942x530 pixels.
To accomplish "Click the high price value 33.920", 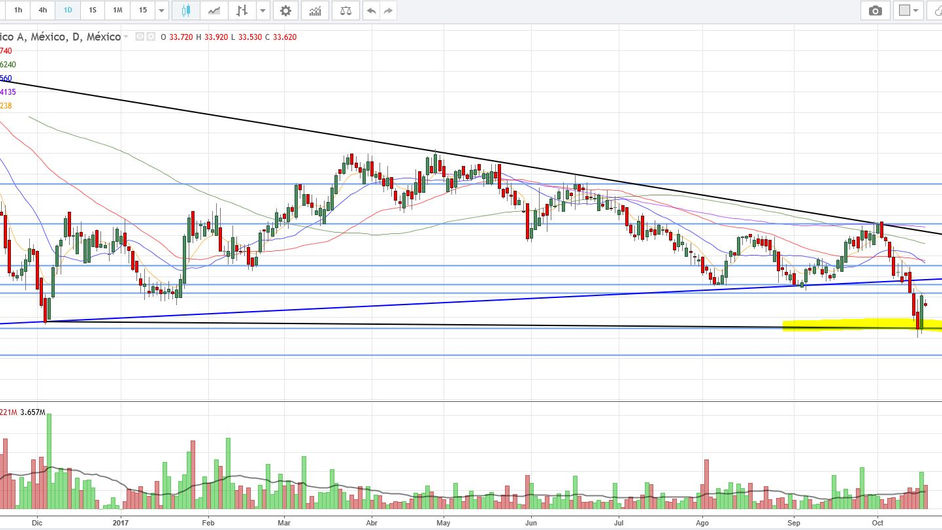I will click(216, 37).
